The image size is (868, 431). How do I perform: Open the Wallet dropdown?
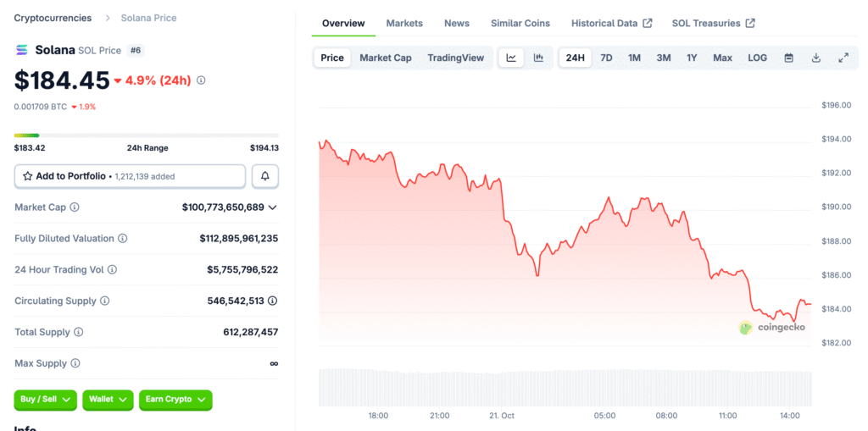pos(108,400)
